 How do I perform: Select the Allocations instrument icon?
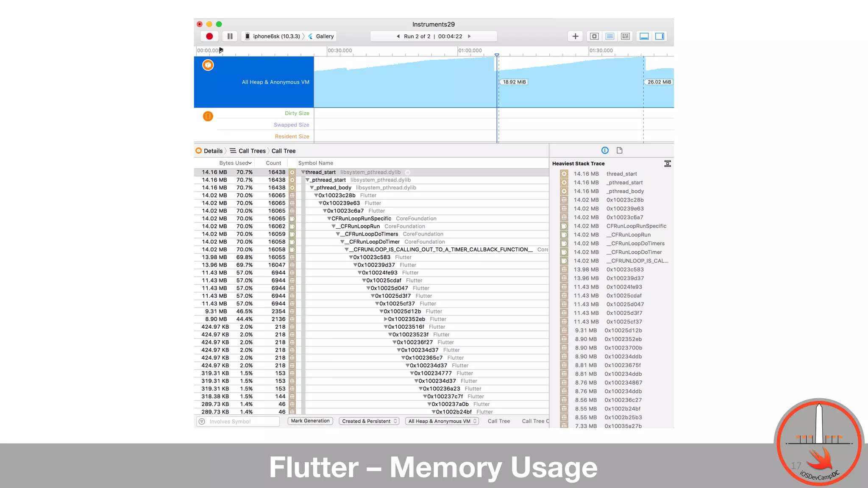click(x=208, y=65)
